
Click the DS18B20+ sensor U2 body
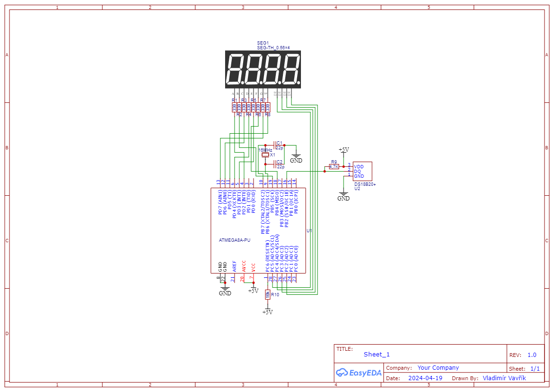(x=362, y=171)
